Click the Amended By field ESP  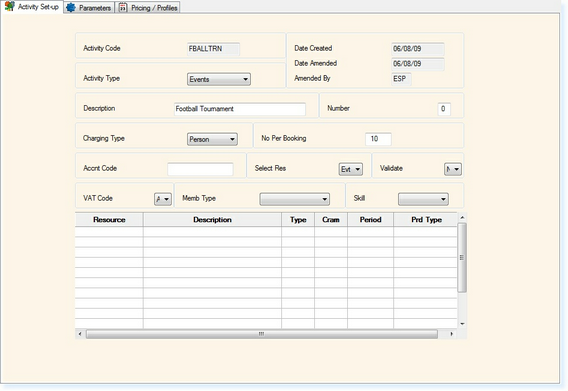tap(401, 79)
